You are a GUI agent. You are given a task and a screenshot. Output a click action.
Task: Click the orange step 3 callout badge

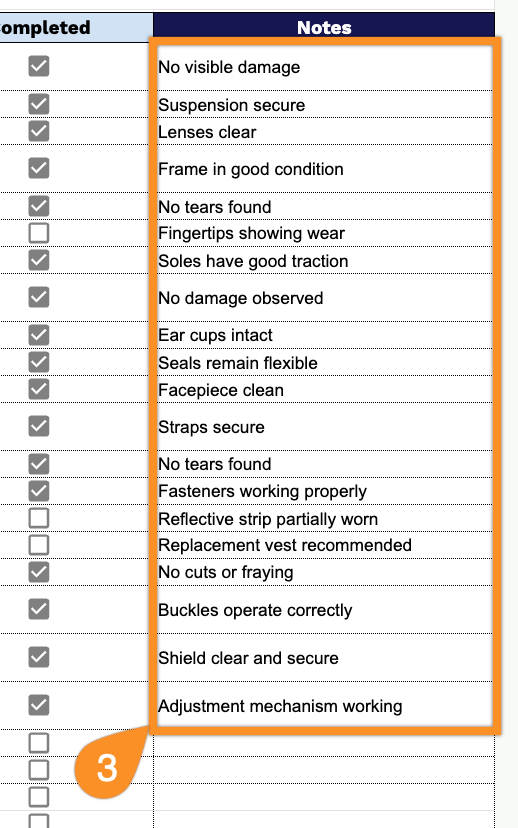click(x=107, y=768)
